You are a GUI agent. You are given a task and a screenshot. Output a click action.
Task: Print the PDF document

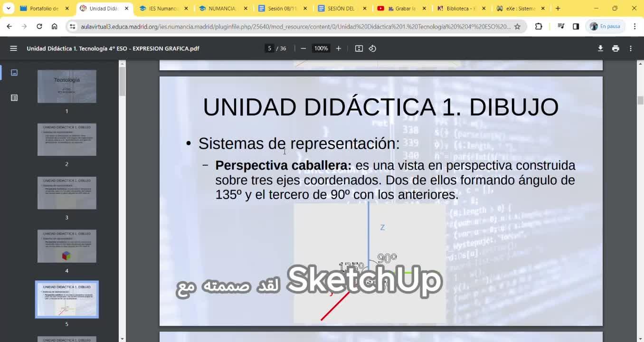[616, 48]
